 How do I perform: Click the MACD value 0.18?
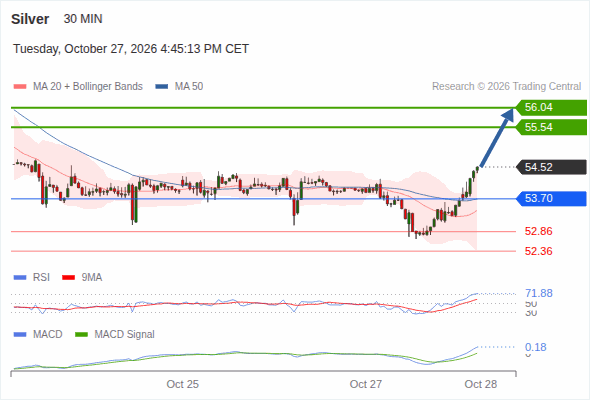(536, 347)
